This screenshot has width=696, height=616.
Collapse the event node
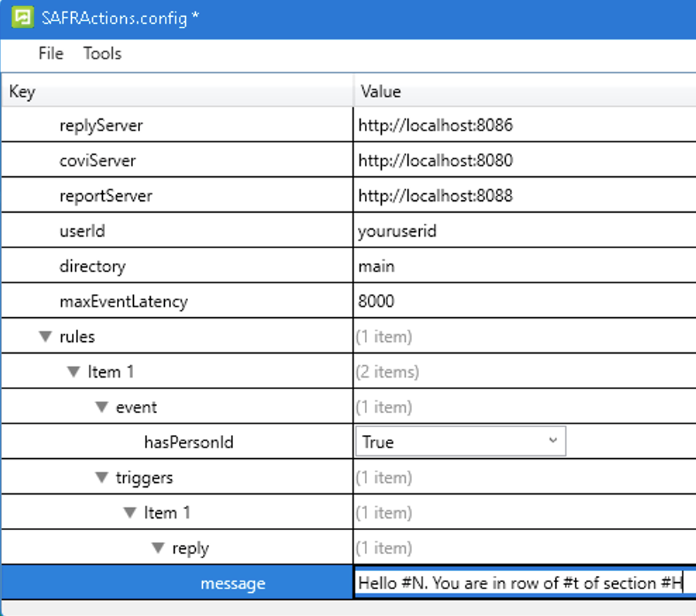tap(102, 407)
